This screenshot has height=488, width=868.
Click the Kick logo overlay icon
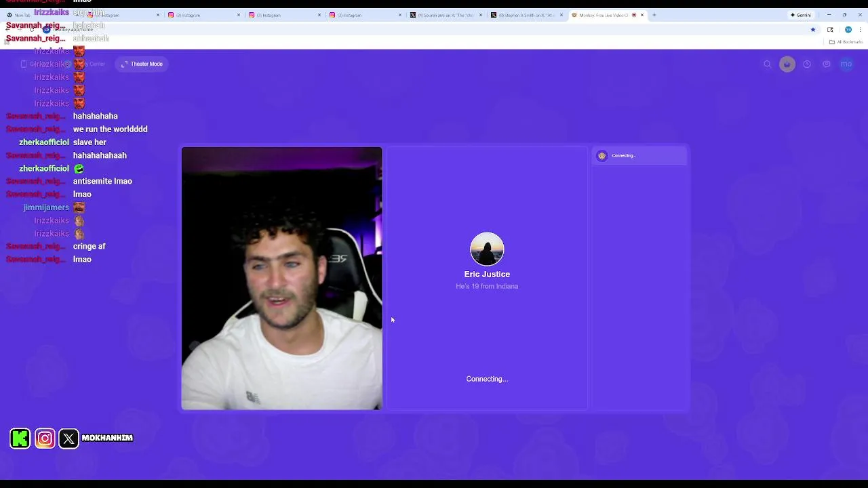[20, 439]
